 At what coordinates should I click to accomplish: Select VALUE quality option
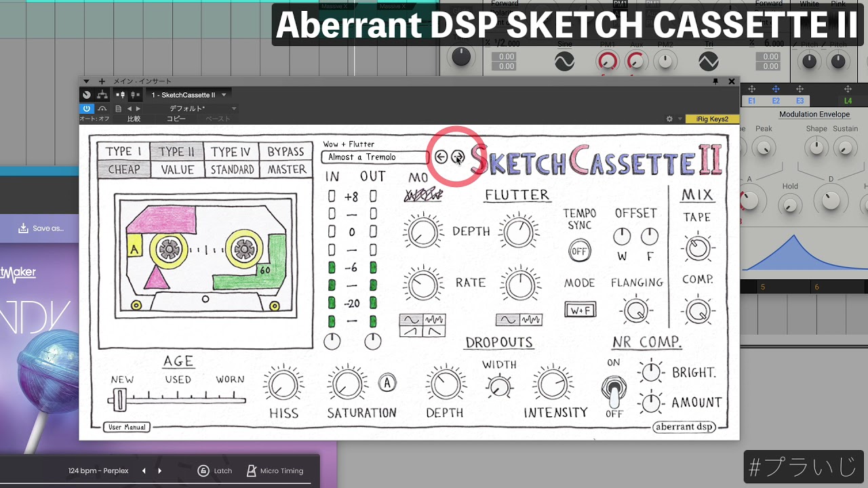177,169
